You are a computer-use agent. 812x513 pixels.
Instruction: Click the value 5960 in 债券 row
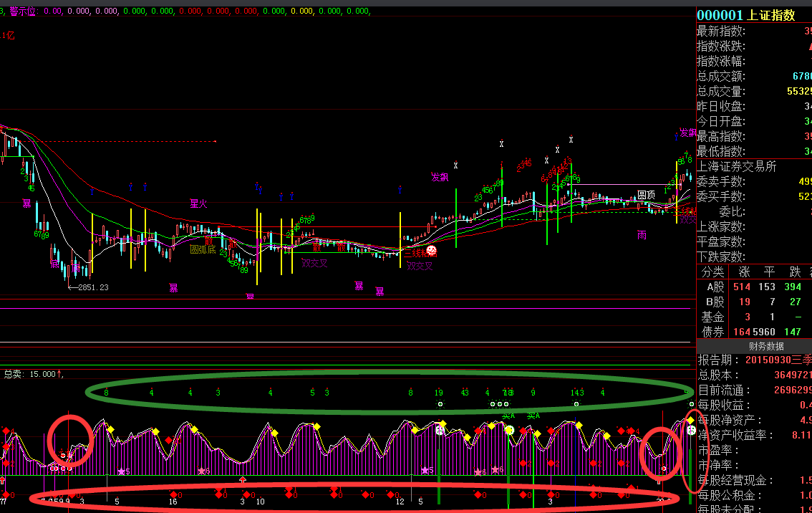click(764, 332)
